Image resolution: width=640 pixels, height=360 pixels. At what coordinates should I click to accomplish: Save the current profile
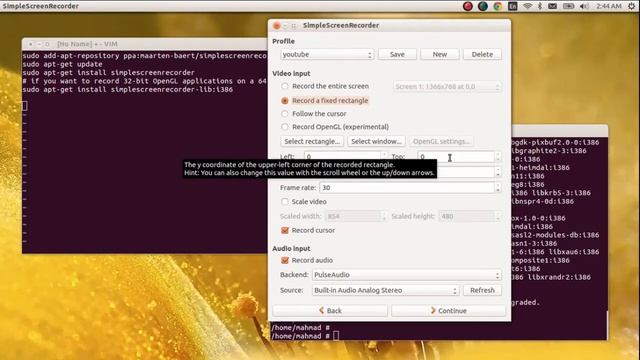(397, 54)
